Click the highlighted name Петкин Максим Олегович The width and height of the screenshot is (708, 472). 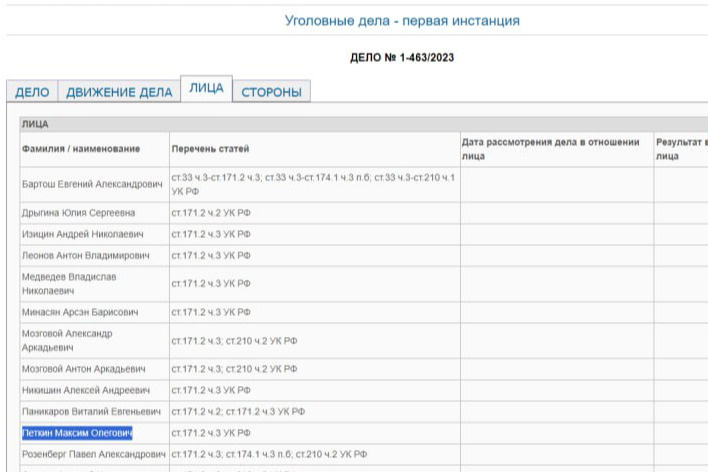77,433
